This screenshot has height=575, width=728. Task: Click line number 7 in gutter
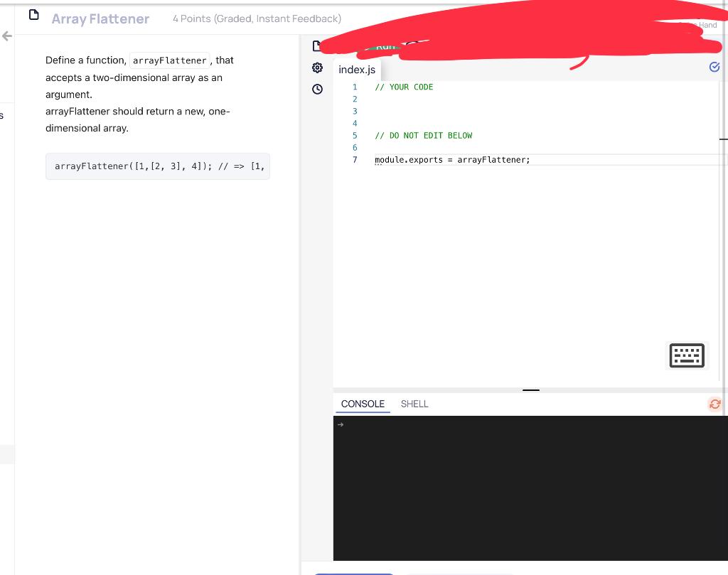coord(355,160)
